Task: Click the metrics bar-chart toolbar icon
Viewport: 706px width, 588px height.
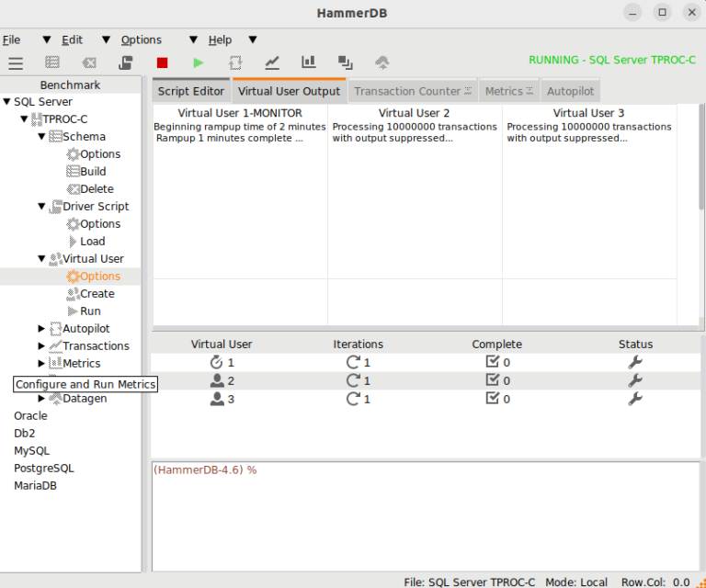Action: [309, 62]
